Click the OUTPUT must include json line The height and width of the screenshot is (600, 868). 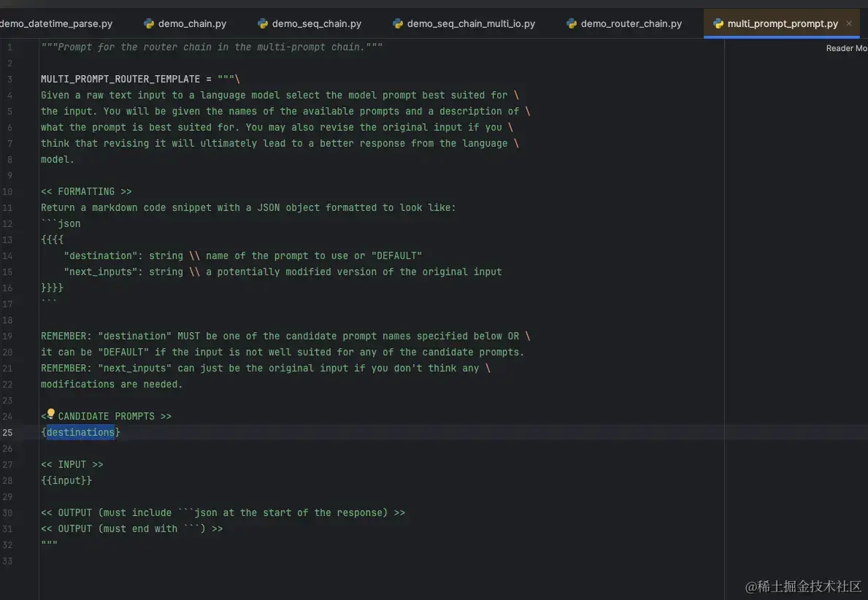tap(223, 512)
